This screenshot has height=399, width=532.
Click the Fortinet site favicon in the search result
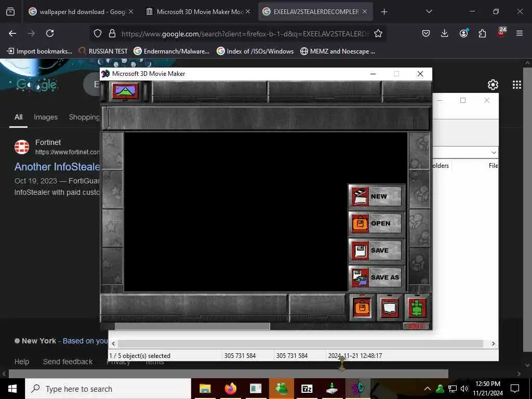point(22,147)
